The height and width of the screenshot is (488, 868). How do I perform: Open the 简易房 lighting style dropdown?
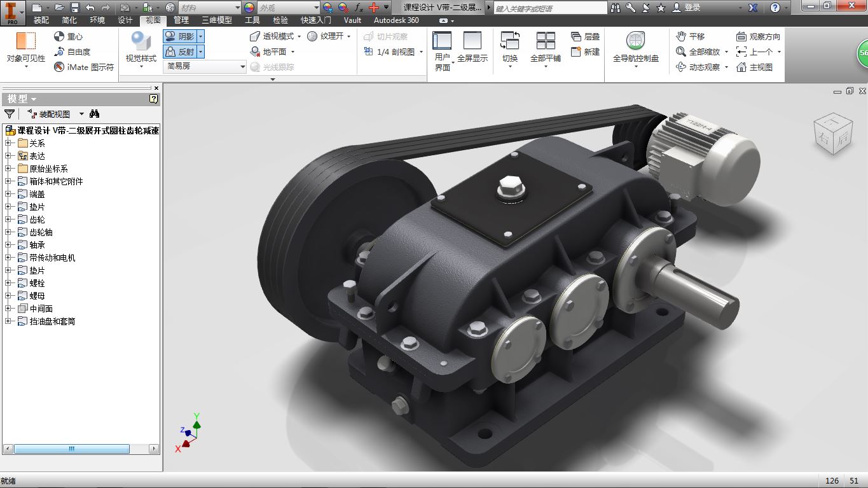(x=242, y=66)
